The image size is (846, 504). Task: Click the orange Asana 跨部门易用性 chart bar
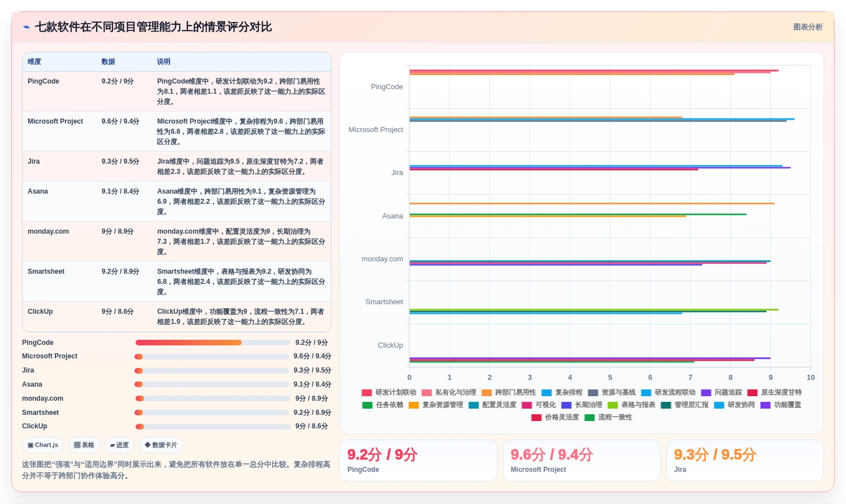[592, 203]
